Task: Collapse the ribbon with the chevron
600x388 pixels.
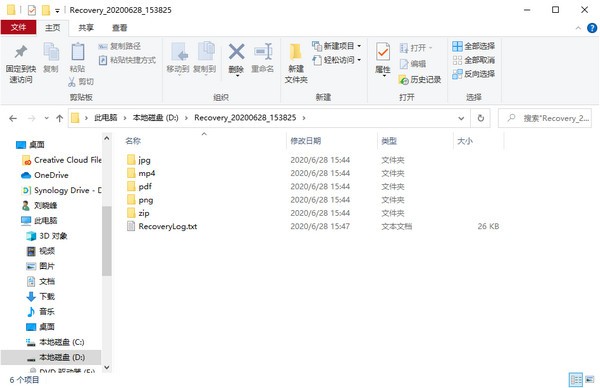Action: 578,28
